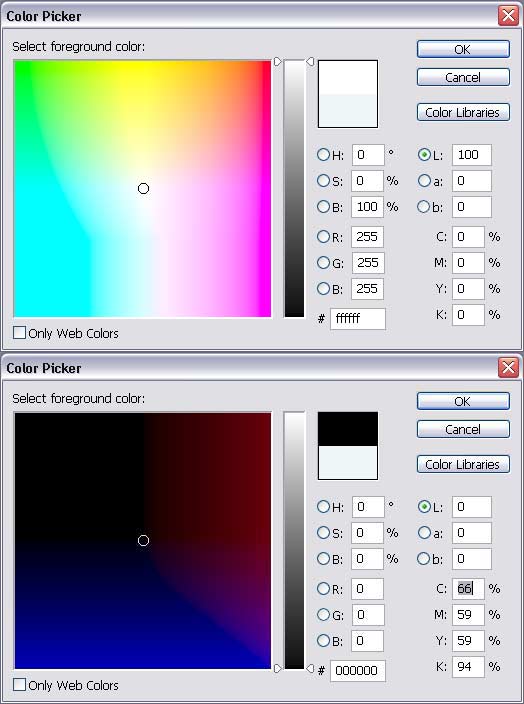Click the R field showing 255

(368, 237)
